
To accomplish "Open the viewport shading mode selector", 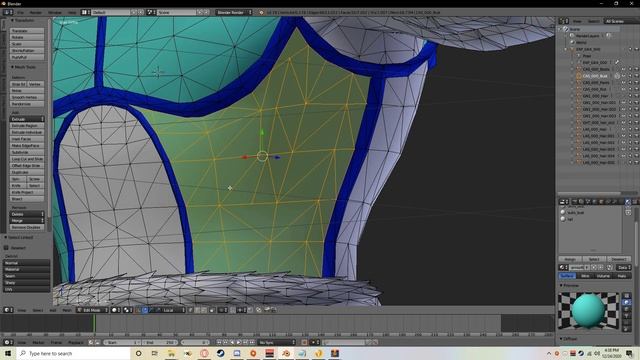I will pos(116,310).
